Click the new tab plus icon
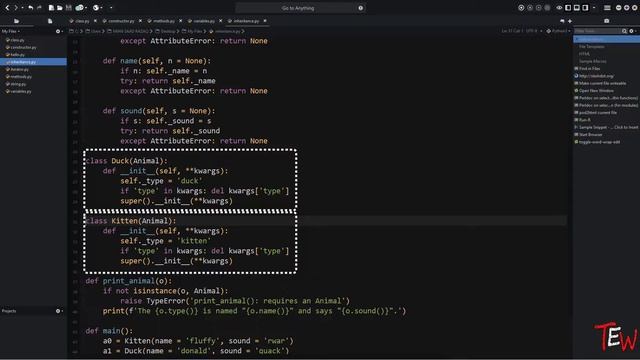Screen dimensions: 640x360 click(x=570, y=21)
